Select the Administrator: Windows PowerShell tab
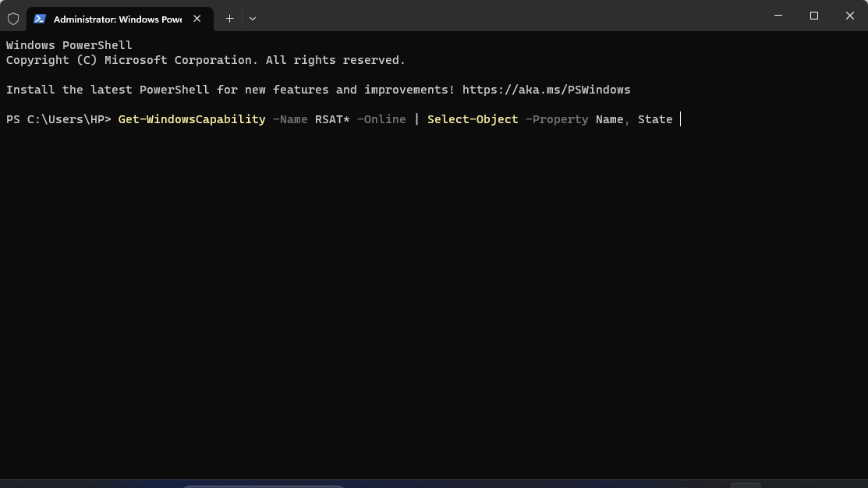 (119, 19)
